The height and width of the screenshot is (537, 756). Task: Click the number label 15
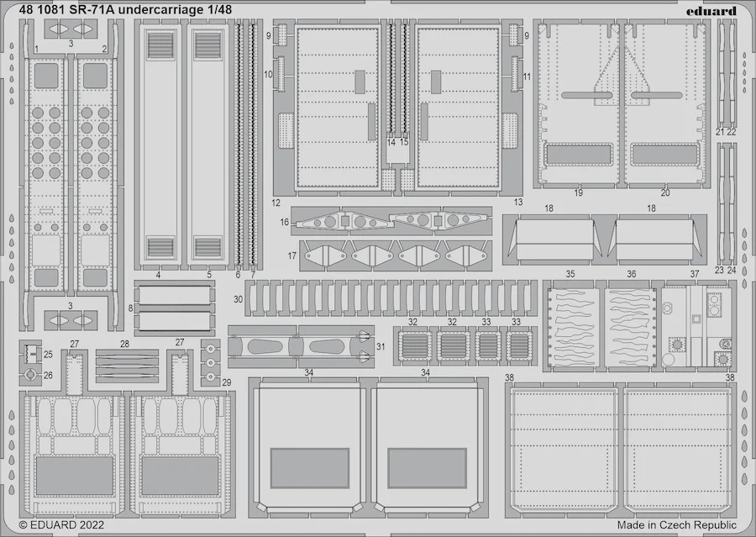coord(404,142)
